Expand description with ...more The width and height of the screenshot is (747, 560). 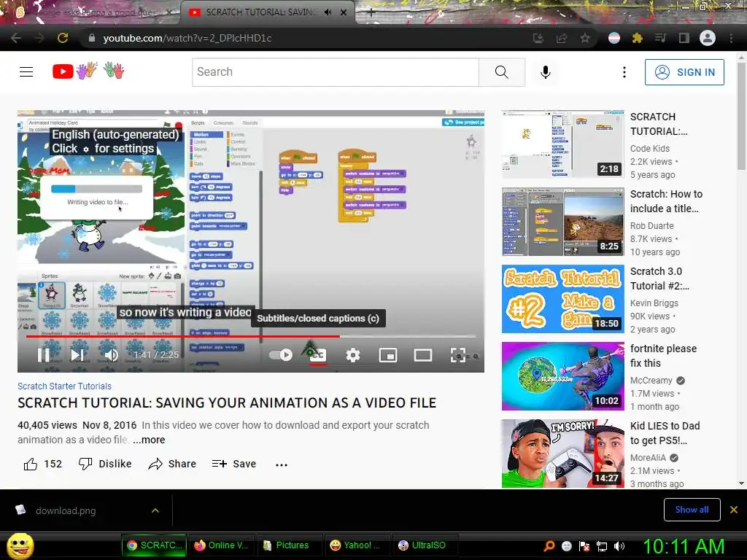coord(149,440)
